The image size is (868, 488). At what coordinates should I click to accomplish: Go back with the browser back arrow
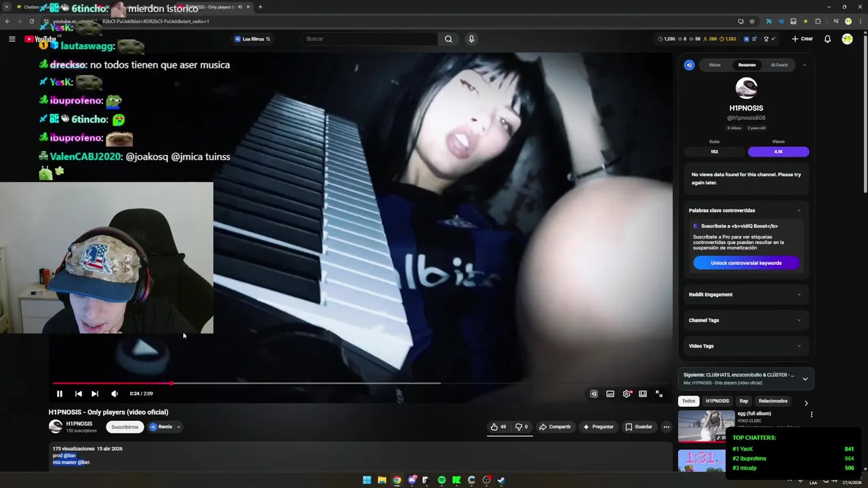[7, 21]
